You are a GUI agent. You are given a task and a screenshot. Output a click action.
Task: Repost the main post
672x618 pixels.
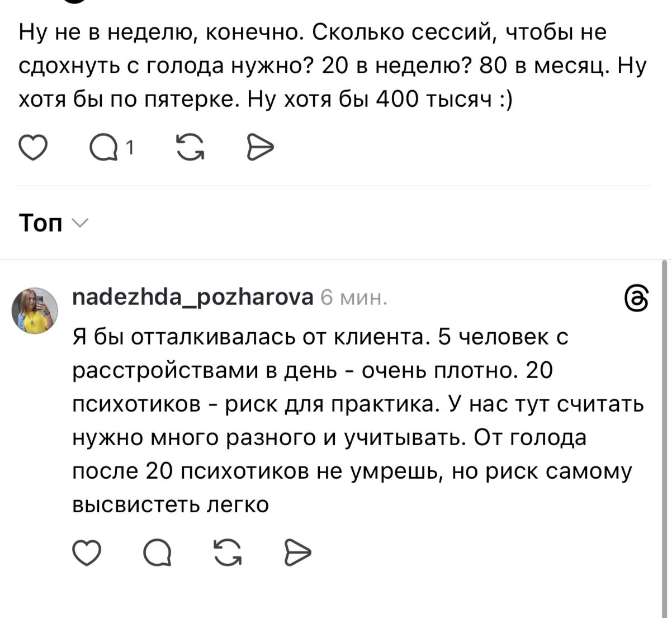click(x=191, y=147)
